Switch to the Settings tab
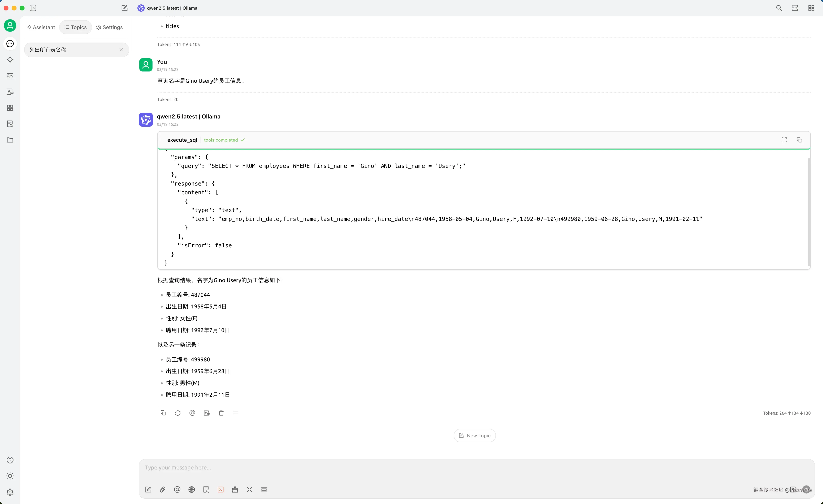 pyautogui.click(x=109, y=27)
